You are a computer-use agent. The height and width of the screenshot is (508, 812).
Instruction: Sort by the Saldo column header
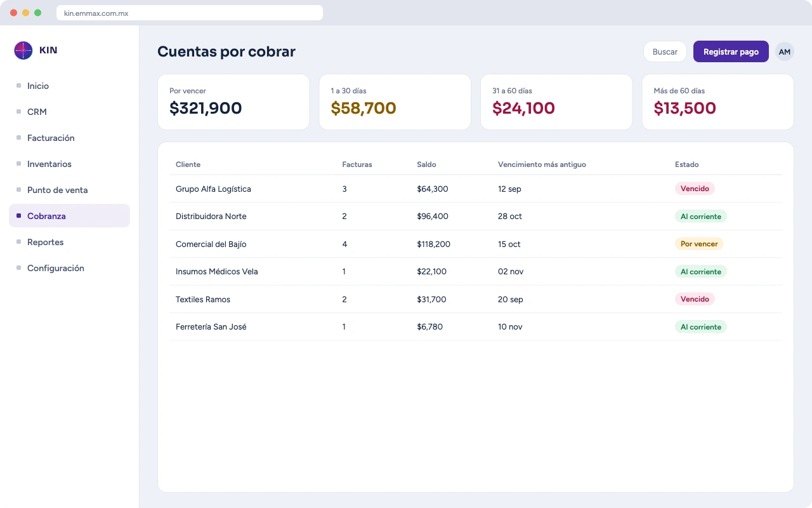(426, 164)
